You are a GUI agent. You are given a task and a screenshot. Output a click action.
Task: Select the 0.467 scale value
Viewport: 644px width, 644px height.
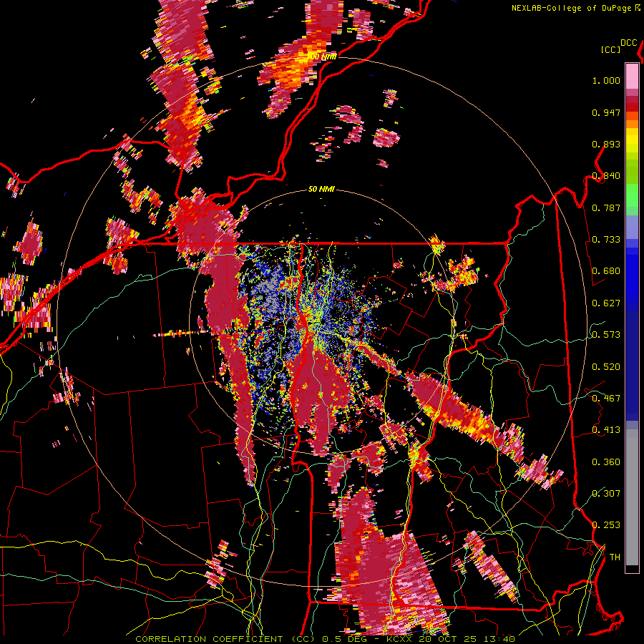(606, 399)
